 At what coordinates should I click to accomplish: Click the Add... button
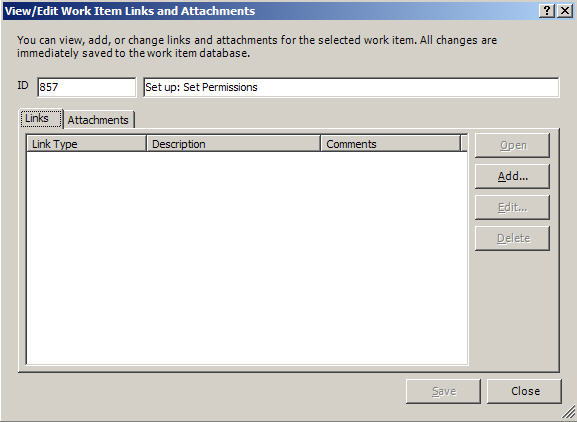(x=512, y=176)
